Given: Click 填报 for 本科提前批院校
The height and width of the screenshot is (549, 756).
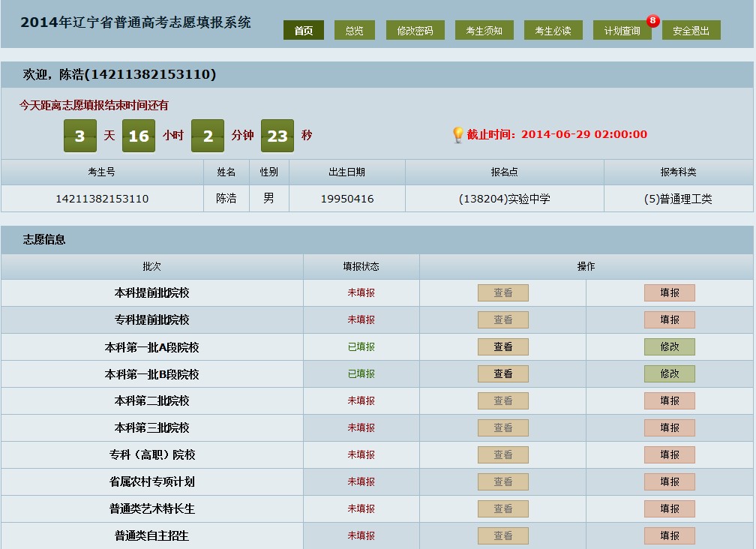Looking at the screenshot, I should 669,292.
